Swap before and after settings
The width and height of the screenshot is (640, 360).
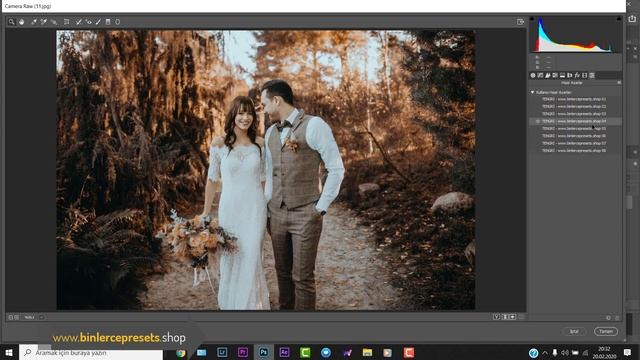pyautogui.click(x=505, y=317)
